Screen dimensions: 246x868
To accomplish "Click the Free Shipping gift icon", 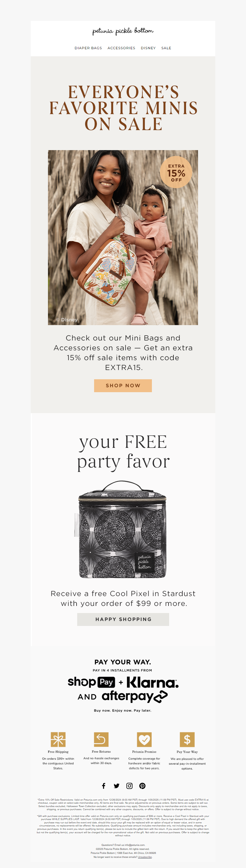I will coord(58,739).
